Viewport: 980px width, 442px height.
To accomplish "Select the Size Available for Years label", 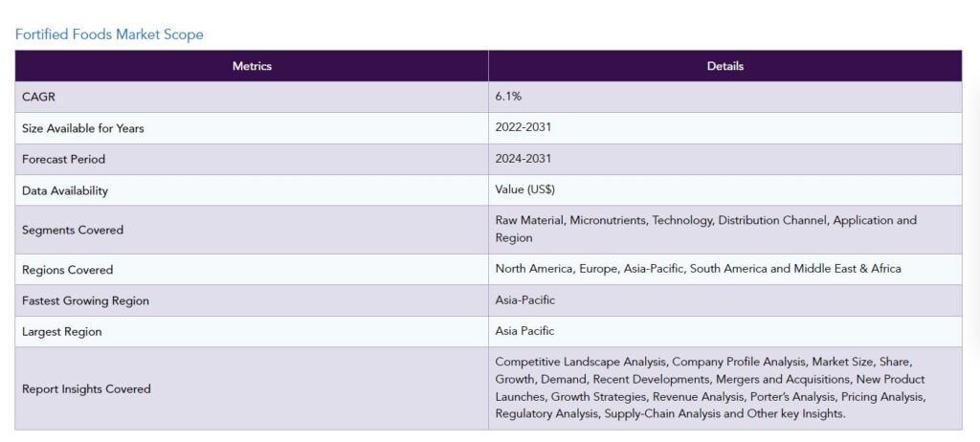I will pos(83,128).
